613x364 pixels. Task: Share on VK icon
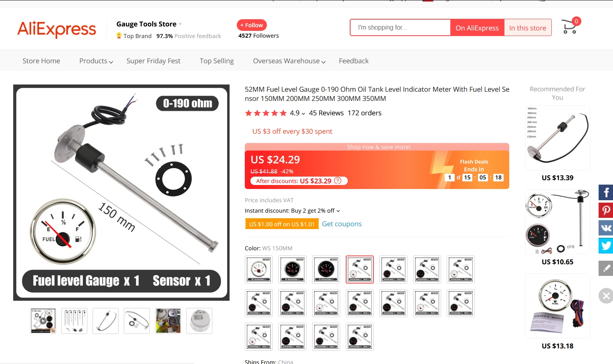pos(606,228)
